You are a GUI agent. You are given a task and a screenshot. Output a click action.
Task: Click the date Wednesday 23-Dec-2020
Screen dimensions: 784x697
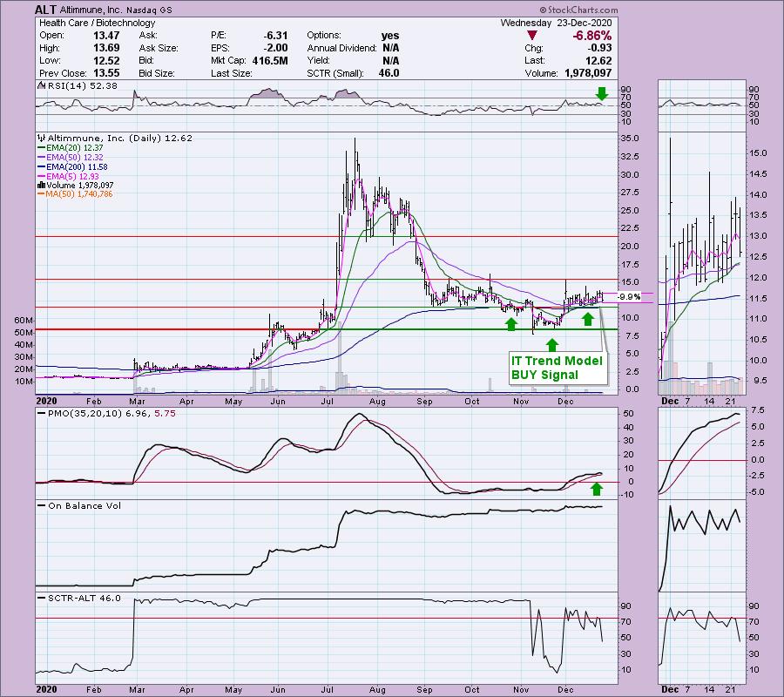[x=556, y=23]
